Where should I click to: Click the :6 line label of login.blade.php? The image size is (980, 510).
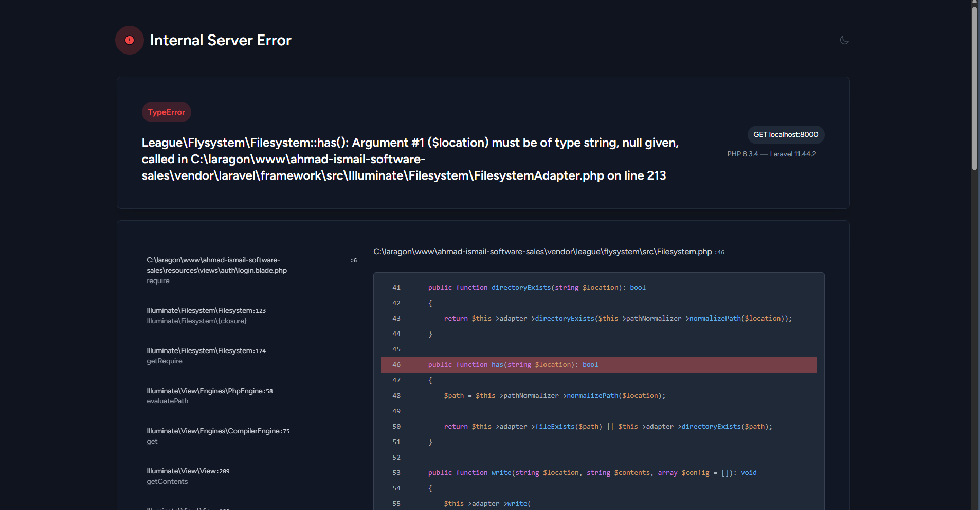354,260
